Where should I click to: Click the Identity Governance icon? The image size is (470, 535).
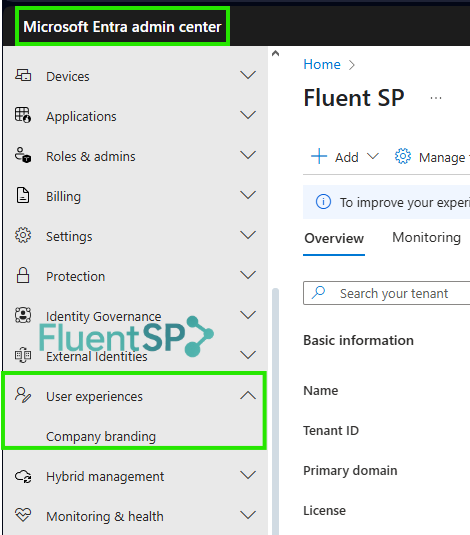[x=23, y=315]
